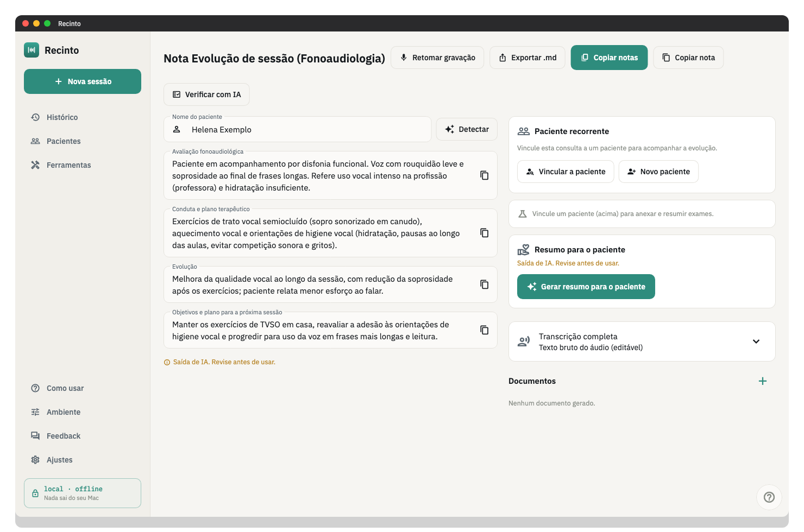Click Vincular a paciente button

[x=566, y=172]
